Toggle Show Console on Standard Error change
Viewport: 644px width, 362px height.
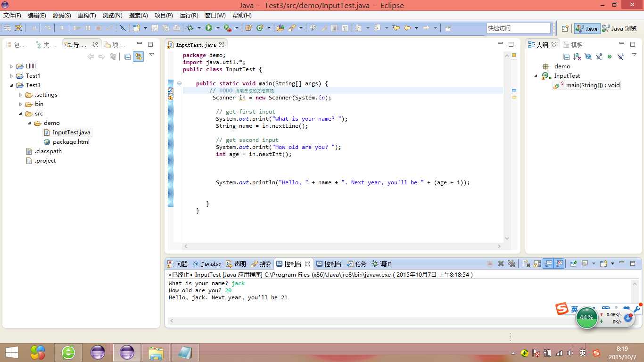(x=559, y=263)
